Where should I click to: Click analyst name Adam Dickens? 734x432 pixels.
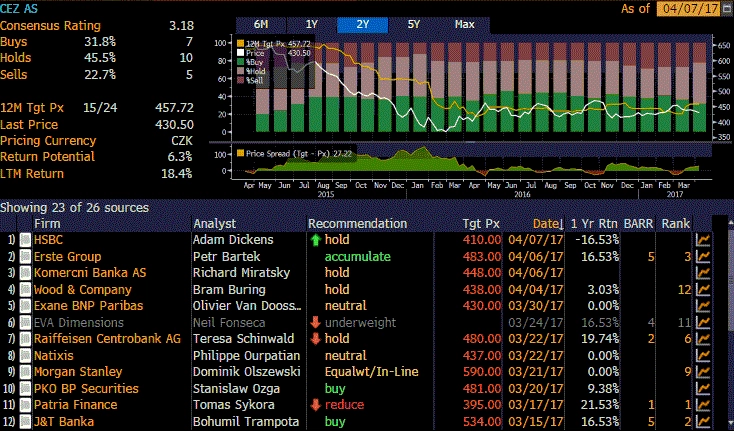[x=233, y=240]
